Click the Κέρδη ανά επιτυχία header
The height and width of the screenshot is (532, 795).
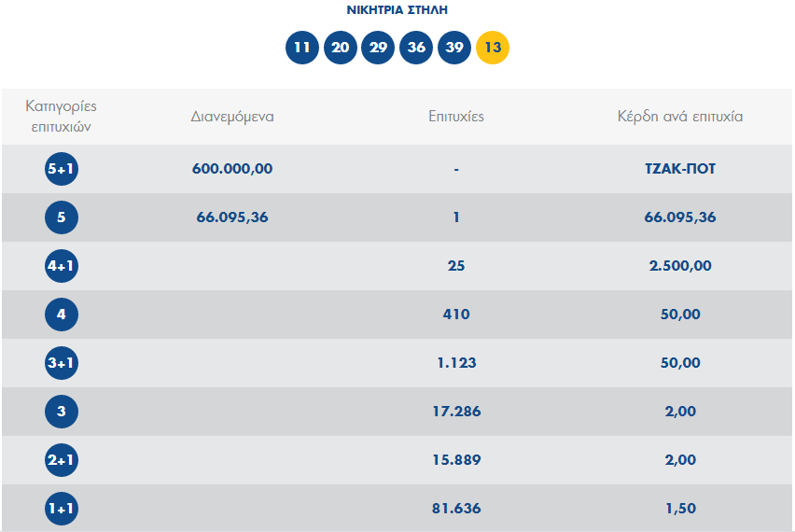point(680,117)
